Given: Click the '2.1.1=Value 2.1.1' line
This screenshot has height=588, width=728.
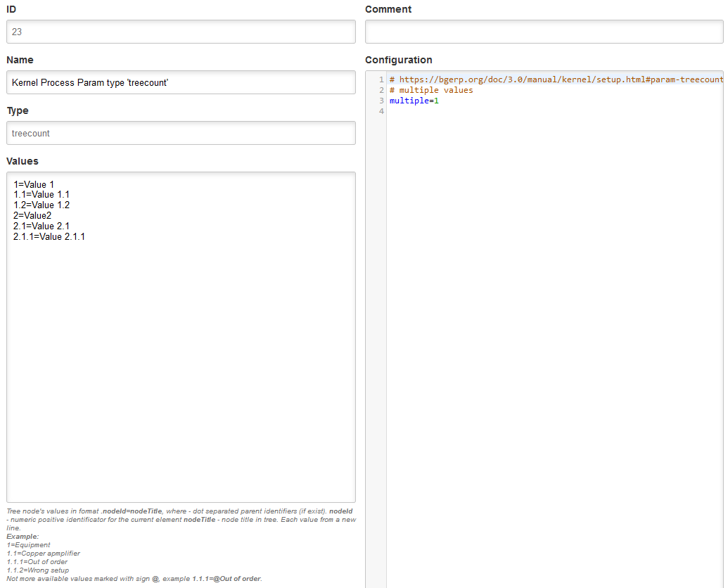Looking at the screenshot, I should [49, 236].
